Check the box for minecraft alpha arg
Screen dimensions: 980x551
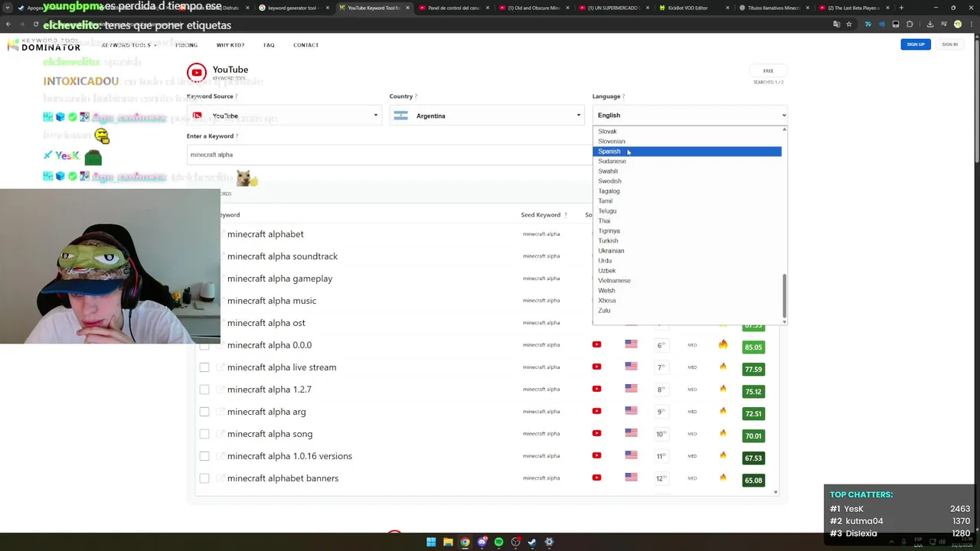click(204, 412)
